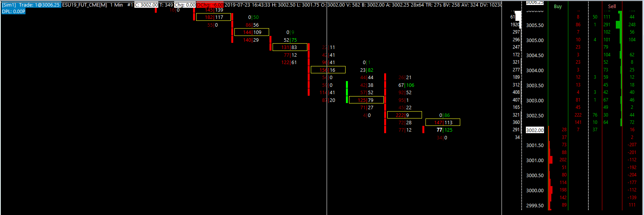Image resolution: width=644 pixels, height=215 pixels.
Task: Click the 122|61 footprint cell
Action: [x=289, y=62]
